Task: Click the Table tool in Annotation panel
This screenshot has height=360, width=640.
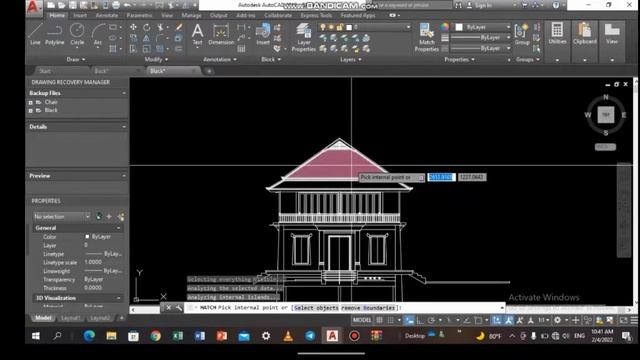Action: point(241,49)
